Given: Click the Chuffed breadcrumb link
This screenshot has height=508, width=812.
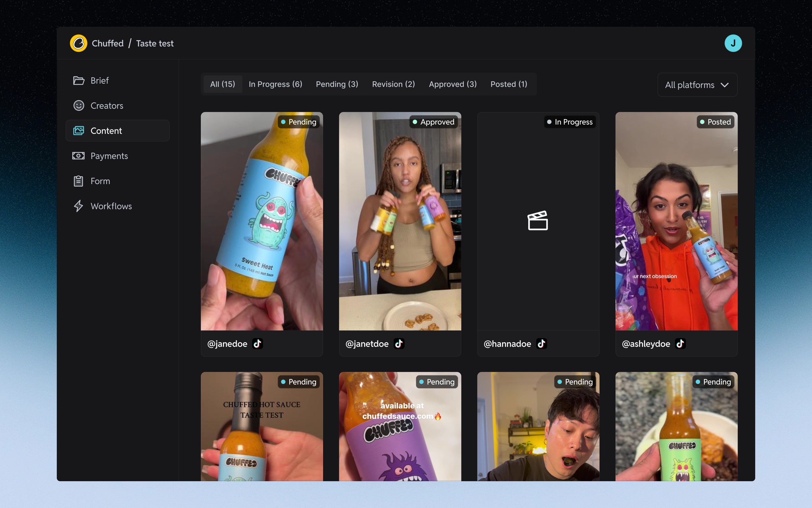Looking at the screenshot, I should (108, 43).
